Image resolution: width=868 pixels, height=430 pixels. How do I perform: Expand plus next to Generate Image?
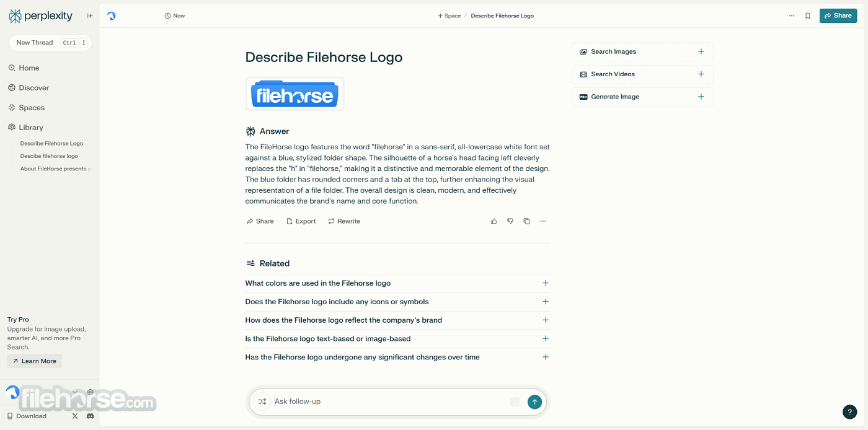coord(701,97)
